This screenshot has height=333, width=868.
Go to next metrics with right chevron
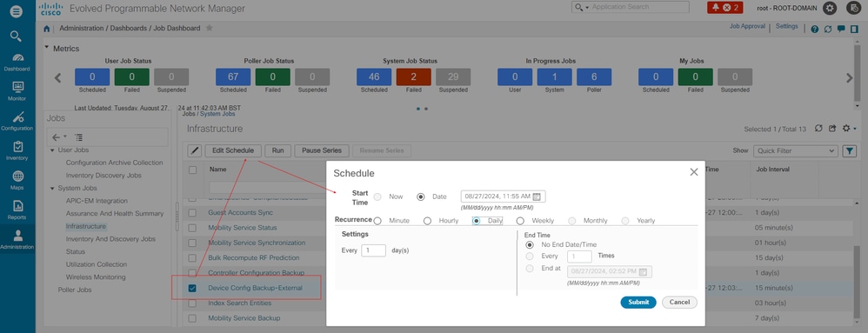(x=849, y=78)
